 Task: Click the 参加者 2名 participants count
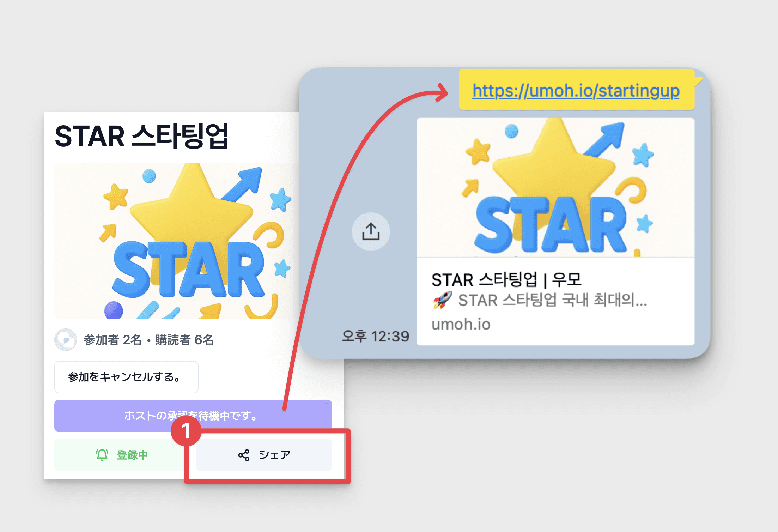113,340
